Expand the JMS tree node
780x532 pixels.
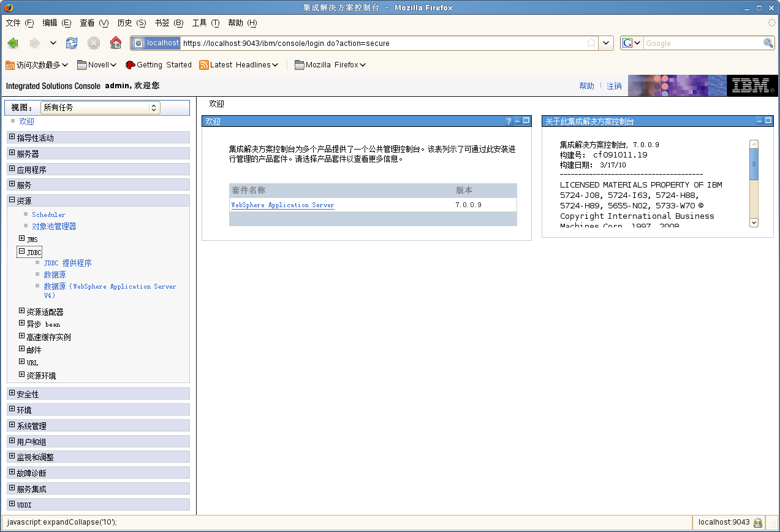pyautogui.click(x=21, y=239)
